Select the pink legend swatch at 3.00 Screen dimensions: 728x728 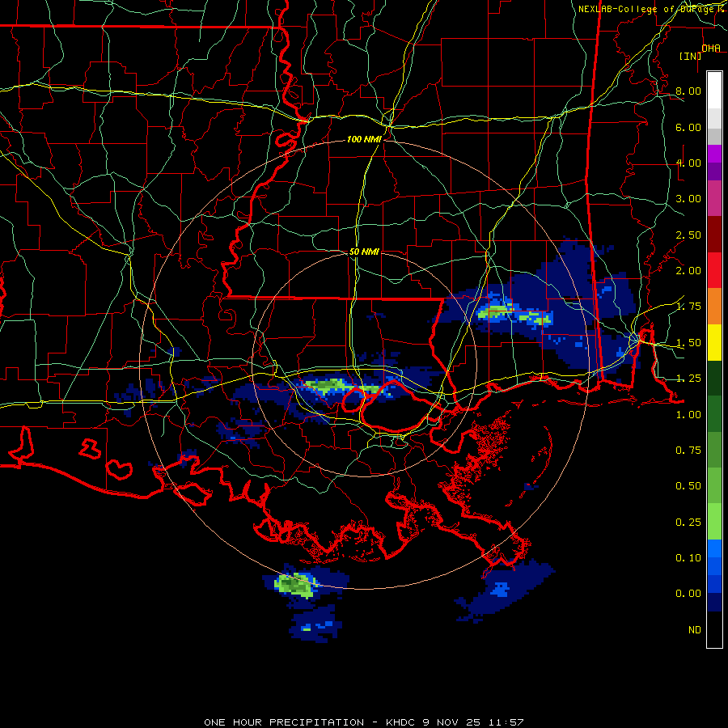tap(714, 198)
